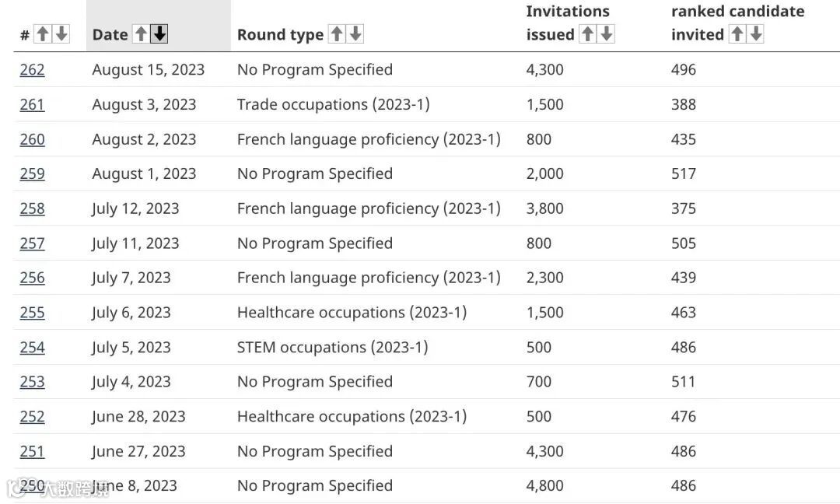Image resolution: width=840 pixels, height=504 pixels.
Task: Sort Round type descending using down arrow
Action: tap(355, 34)
